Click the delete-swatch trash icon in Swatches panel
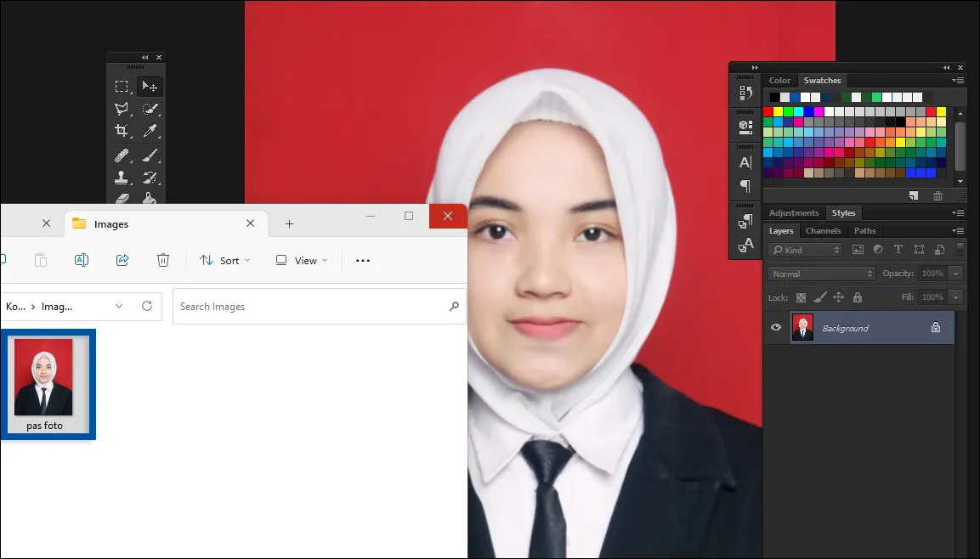 pyautogui.click(x=938, y=196)
